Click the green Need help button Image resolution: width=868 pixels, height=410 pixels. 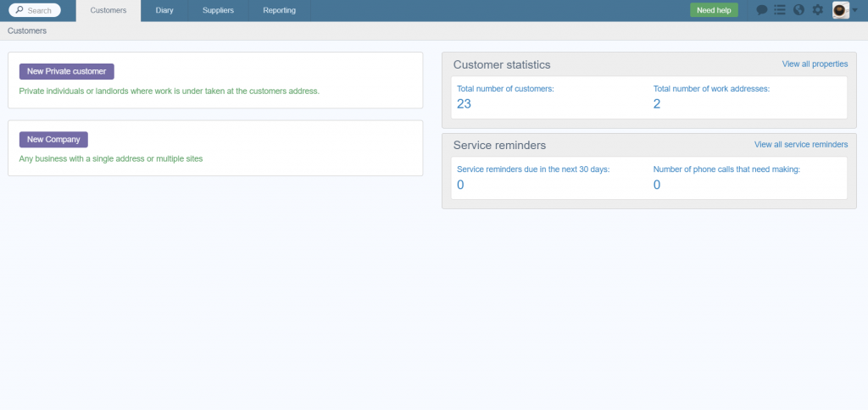coord(714,10)
